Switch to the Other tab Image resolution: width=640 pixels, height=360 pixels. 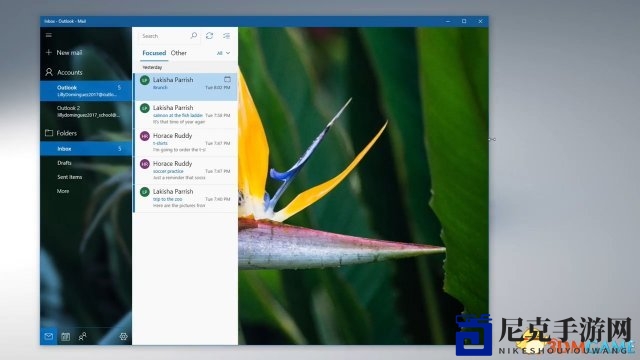[x=178, y=53]
